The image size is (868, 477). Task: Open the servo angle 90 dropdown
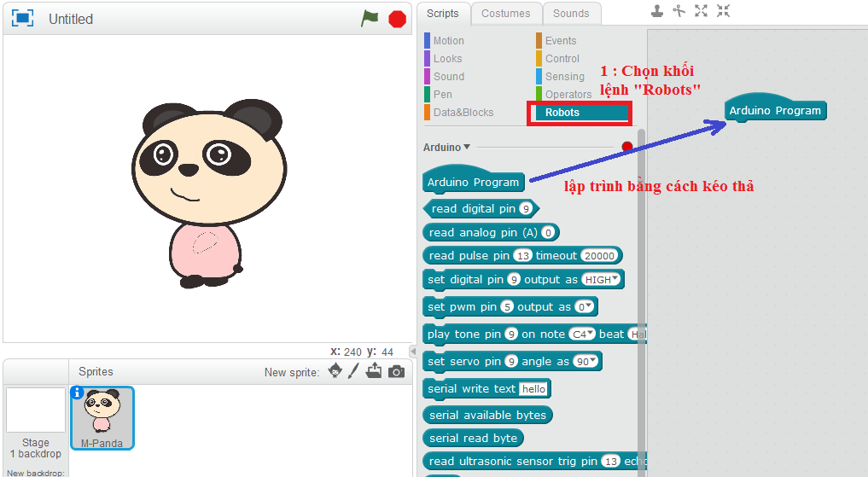click(x=586, y=362)
